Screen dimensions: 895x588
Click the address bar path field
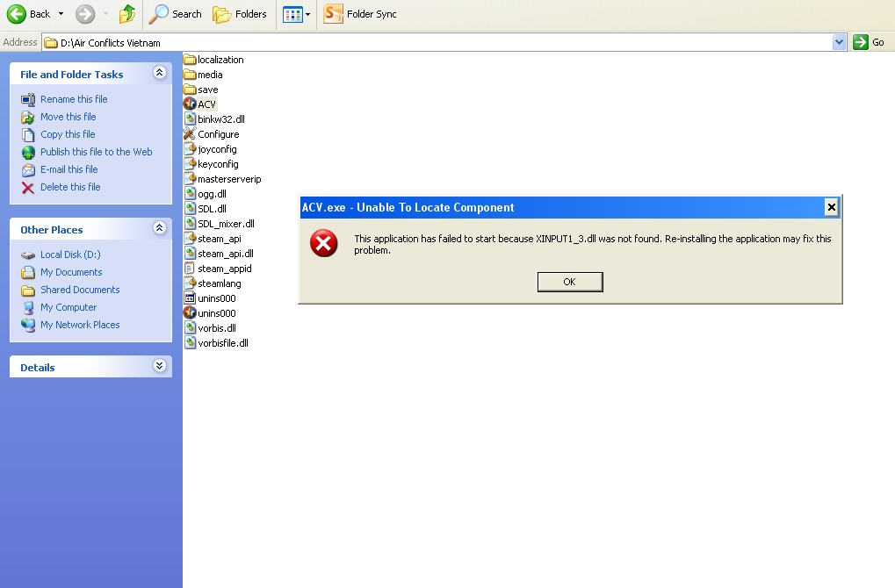(x=437, y=42)
